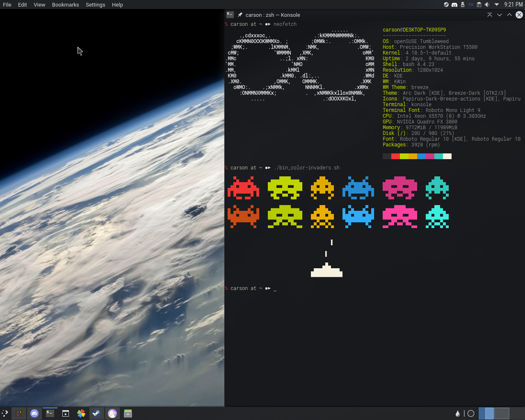Open the Bookmarks menu

point(65,5)
